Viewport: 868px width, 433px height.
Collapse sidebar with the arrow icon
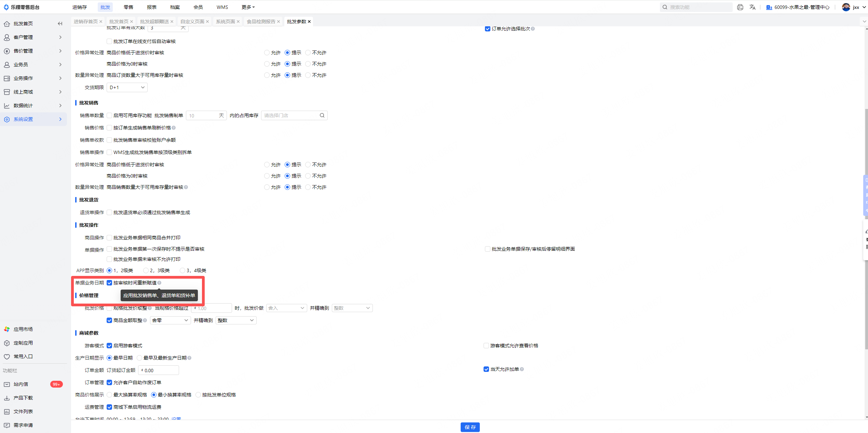60,24
